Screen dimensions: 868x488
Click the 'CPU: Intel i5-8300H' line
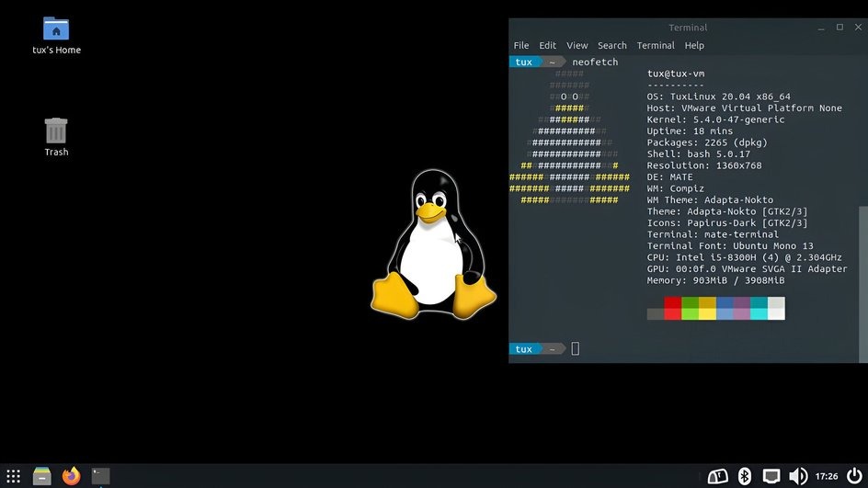744,257
